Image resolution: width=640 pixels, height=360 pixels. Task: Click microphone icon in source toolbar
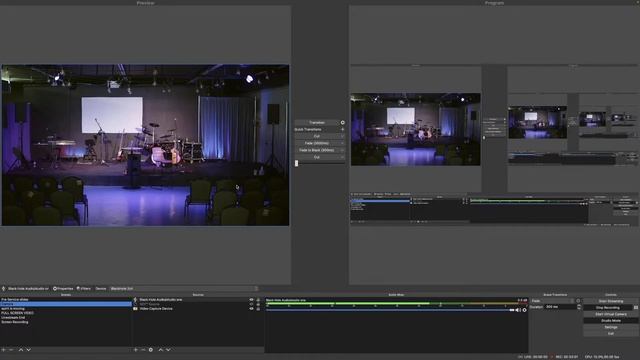tap(4, 289)
